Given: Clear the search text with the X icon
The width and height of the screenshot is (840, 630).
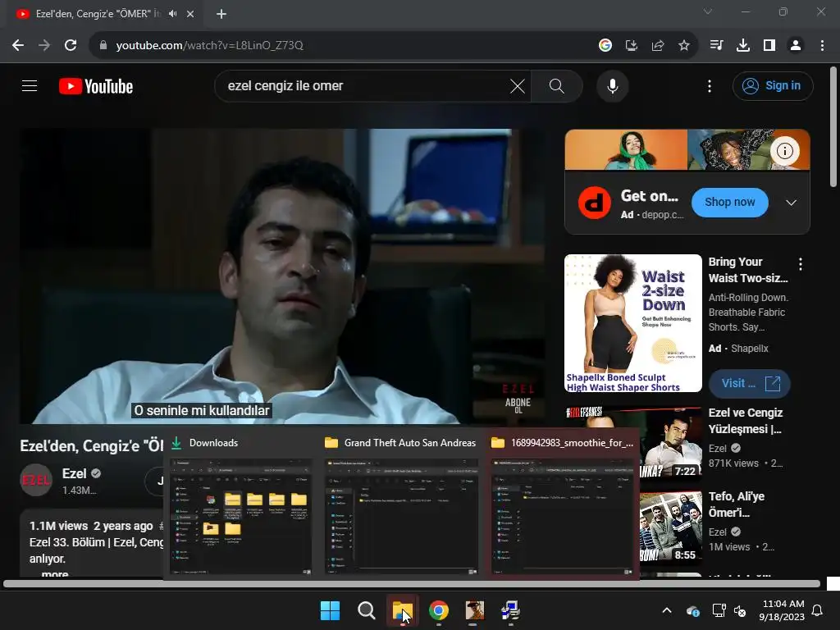Looking at the screenshot, I should point(518,86).
